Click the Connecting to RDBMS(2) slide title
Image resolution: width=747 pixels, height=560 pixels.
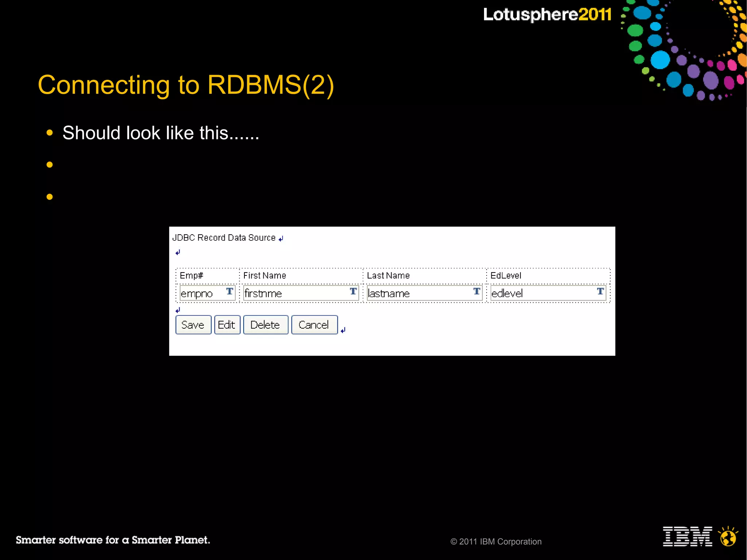coord(186,85)
